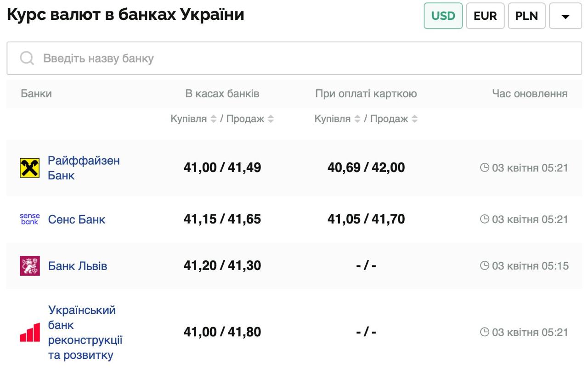588x368 pixels.
Task: Sort by card payment Купівля rate
Action: [x=357, y=119]
